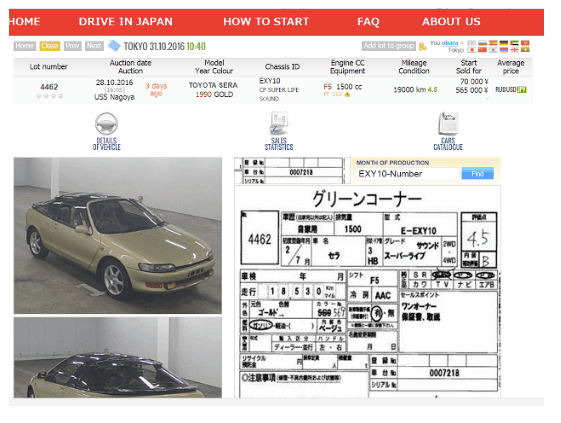Click the F5 transmission label
Screen dimensions: 561x423
point(327,87)
